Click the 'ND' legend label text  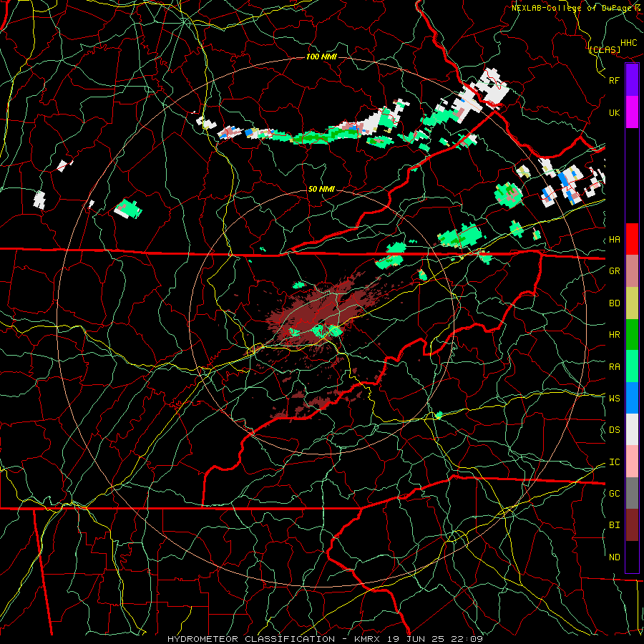tap(614, 557)
